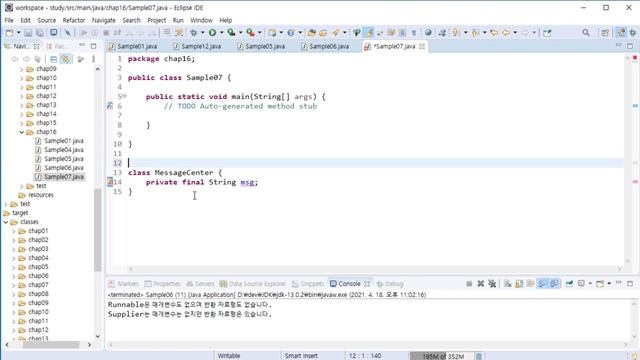Image resolution: width=640 pixels, height=360 pixels.
Task: Minimize the editor area
Action: (618, 46)
